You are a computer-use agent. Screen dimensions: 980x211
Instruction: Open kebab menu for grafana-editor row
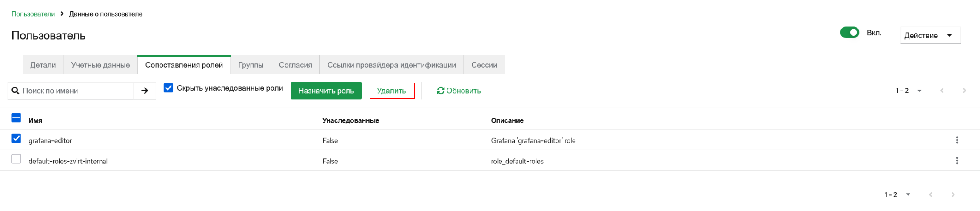[957, 140]
